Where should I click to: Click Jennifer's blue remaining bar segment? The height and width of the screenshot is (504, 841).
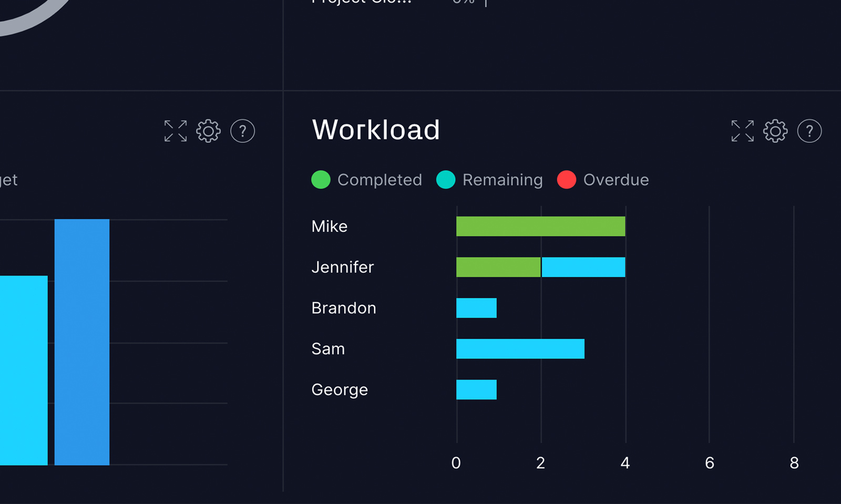(583, 267)
